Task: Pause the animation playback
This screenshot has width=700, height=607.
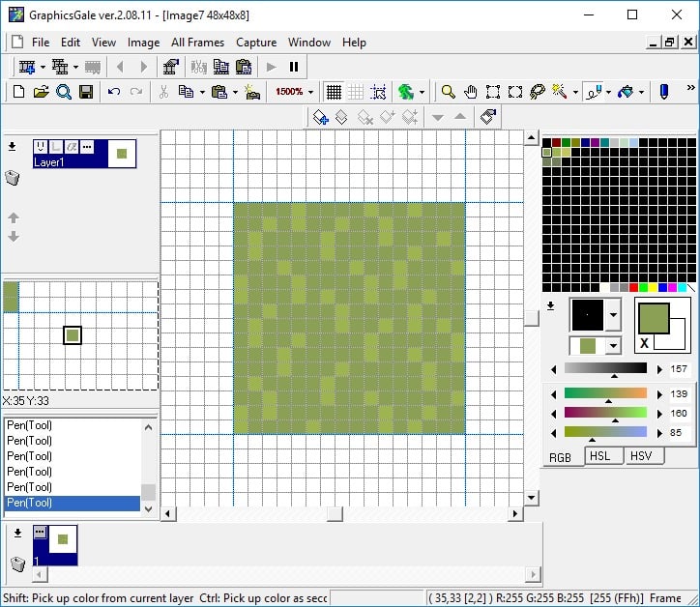Action: pyautogui.click(x=293, y=67)
